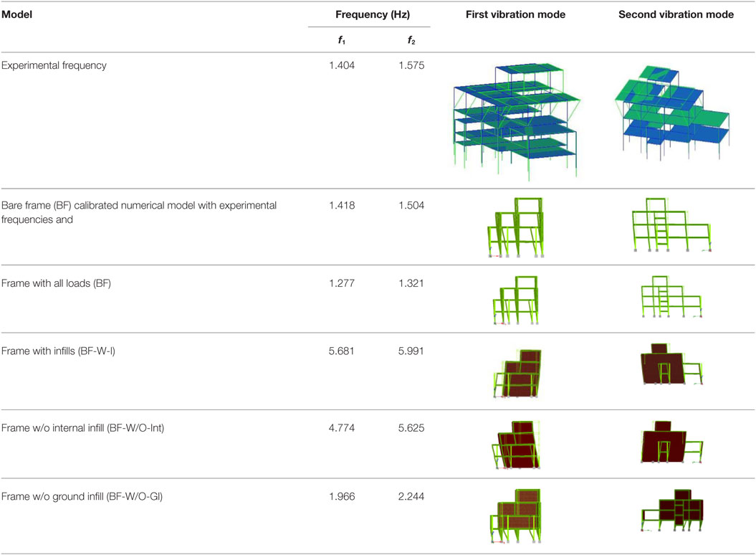
Task: Select the Experimental frequency row label
Action: pyautogui.click(x=54, y=66)
